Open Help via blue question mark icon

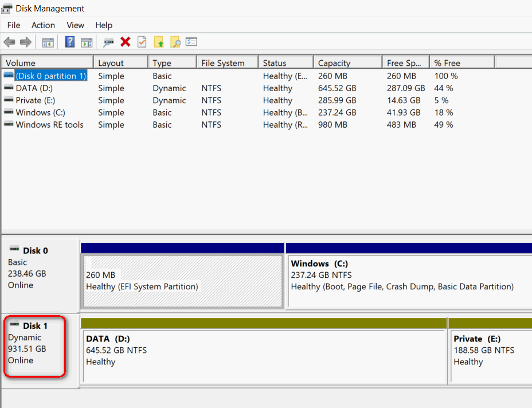coord(69,42)
